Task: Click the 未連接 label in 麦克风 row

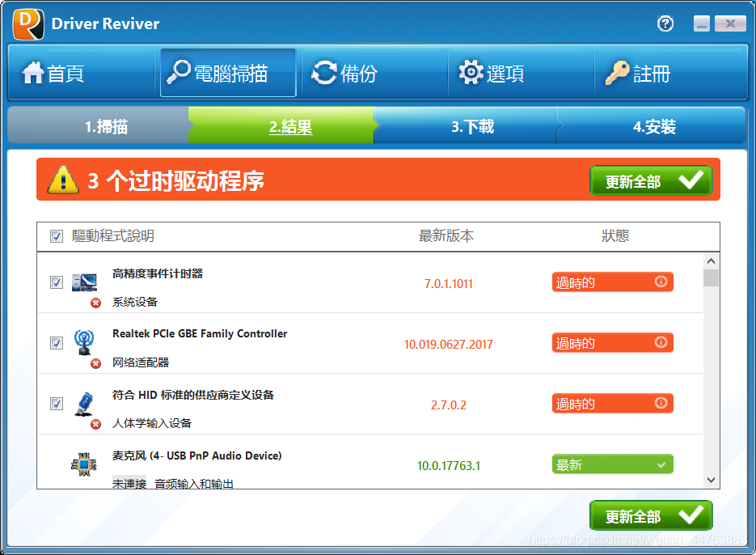Action: coord(129,484)
